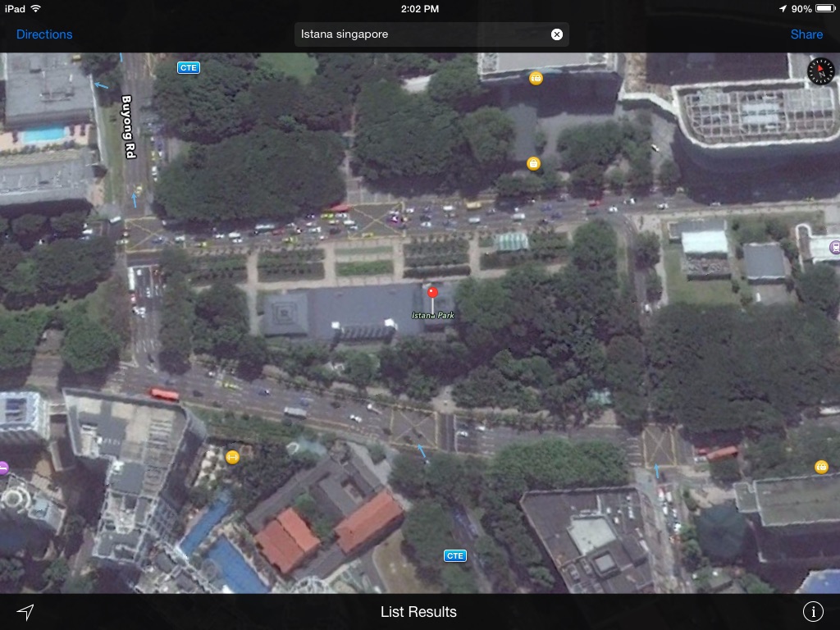Open the double-bag shopping marker above the single-bag marker
The width and height of the screenshot is (840, 630).
[536, 78]
